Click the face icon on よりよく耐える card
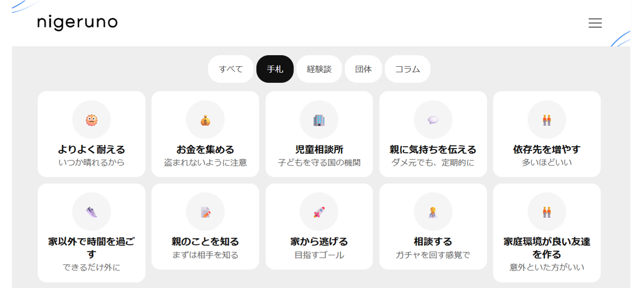Image resolution: width=644 pixels, height=288 pixels. point(91,120)
